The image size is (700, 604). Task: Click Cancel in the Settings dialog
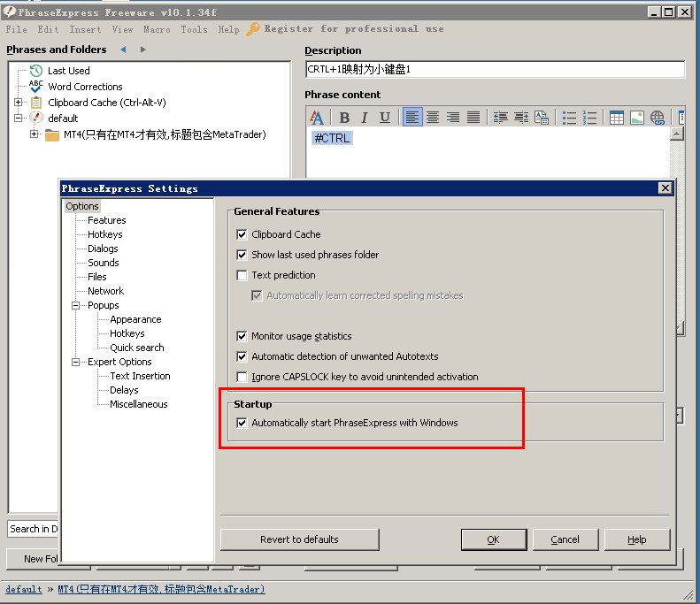565,539
